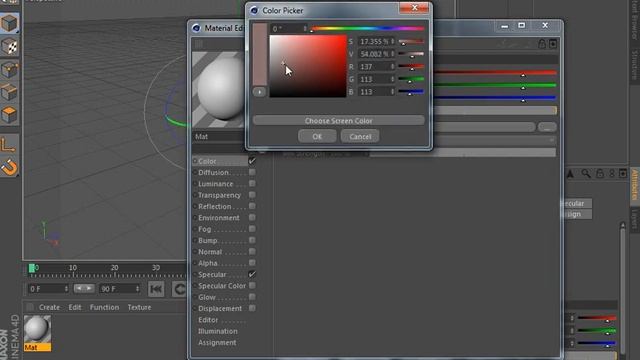Enable the Transparency channel checkbox

[x=252, y=195]
